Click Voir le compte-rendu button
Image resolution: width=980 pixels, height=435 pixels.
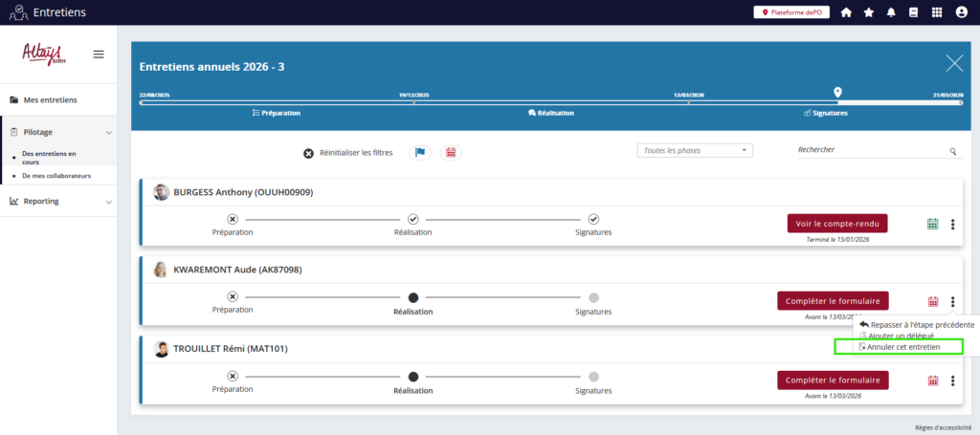click(837, 223)
